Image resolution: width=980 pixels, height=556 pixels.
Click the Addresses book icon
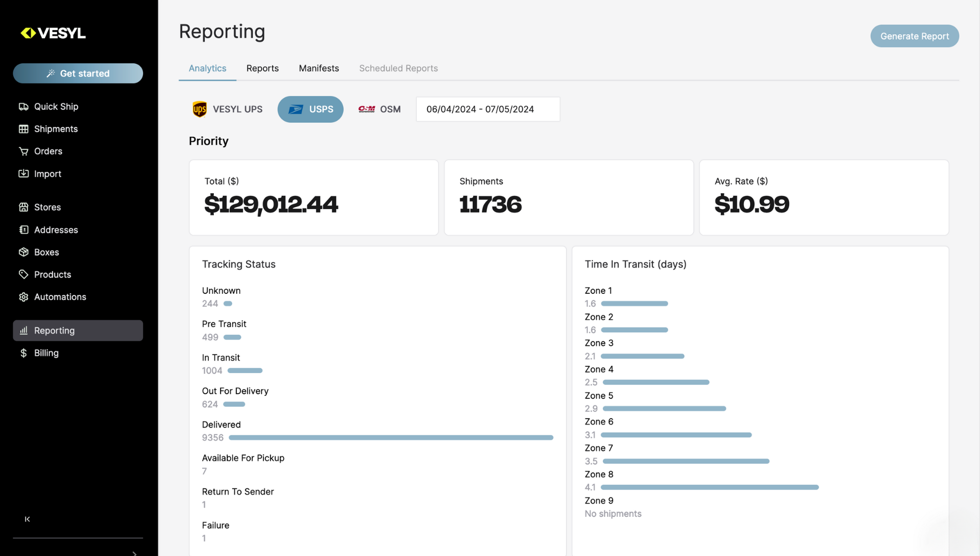click(23, 230)
